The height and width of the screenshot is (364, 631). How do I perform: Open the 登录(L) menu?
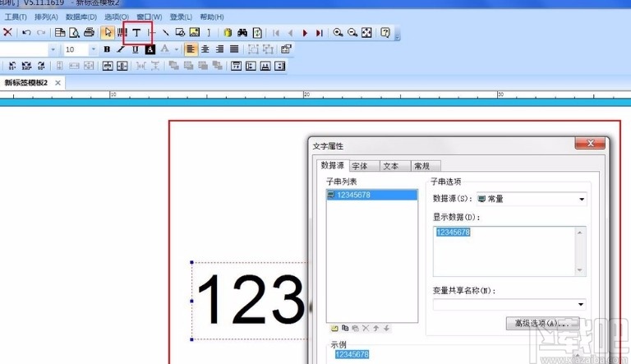(181, 17)
